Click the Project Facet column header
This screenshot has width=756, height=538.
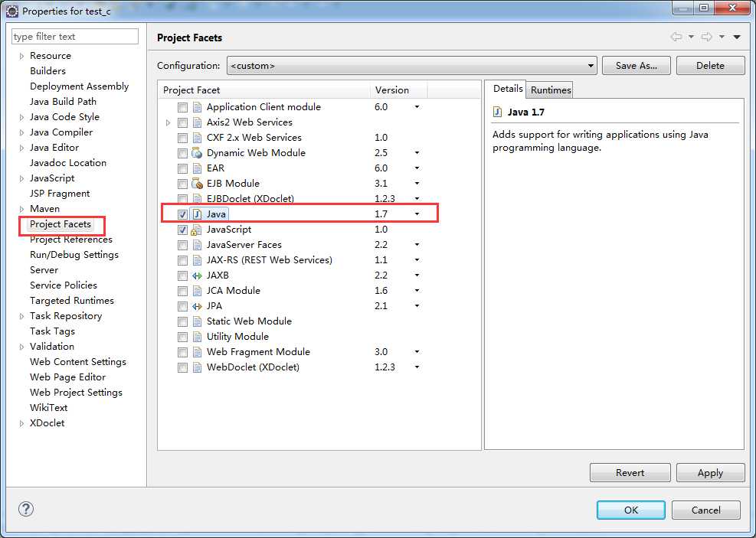(264, 90)
